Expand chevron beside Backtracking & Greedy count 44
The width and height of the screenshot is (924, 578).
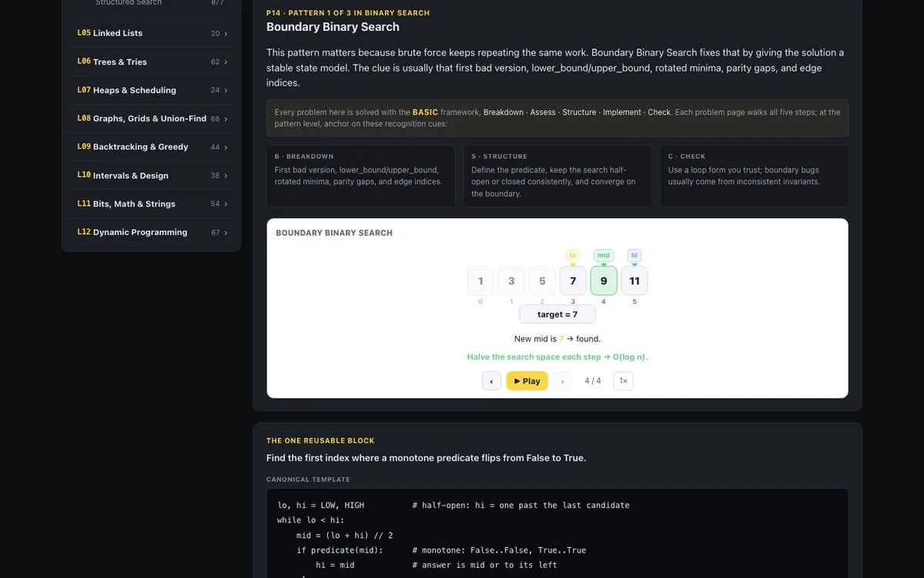pos(226,147)
